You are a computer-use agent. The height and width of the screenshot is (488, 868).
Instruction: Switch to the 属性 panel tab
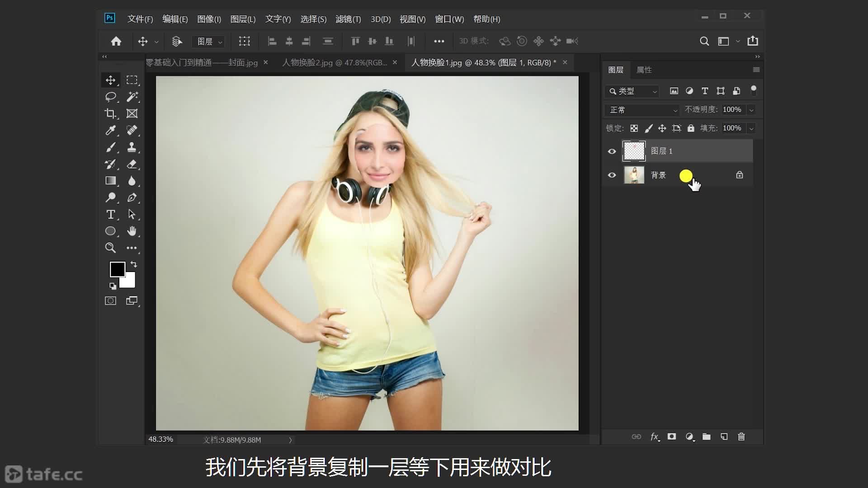pyautogui.click(x=644, y=70)
